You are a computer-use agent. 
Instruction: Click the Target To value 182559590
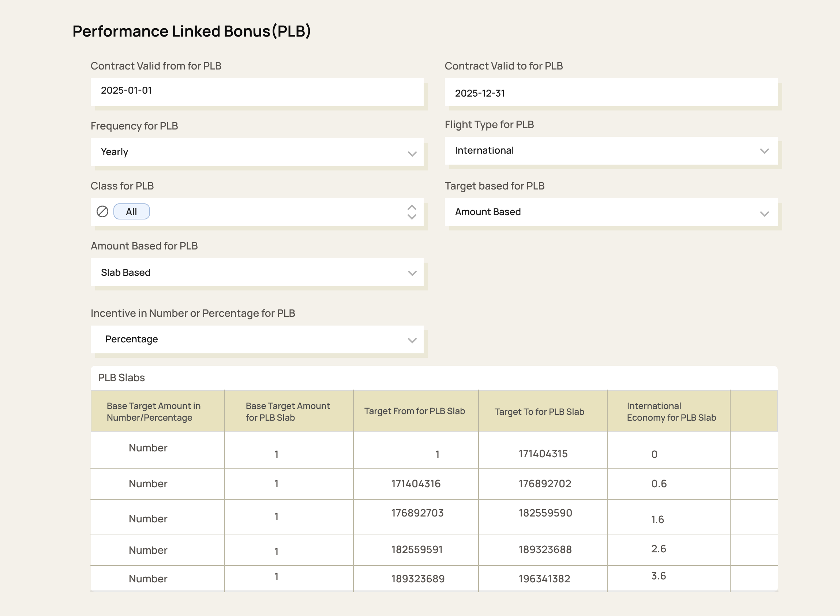point(545,513)
